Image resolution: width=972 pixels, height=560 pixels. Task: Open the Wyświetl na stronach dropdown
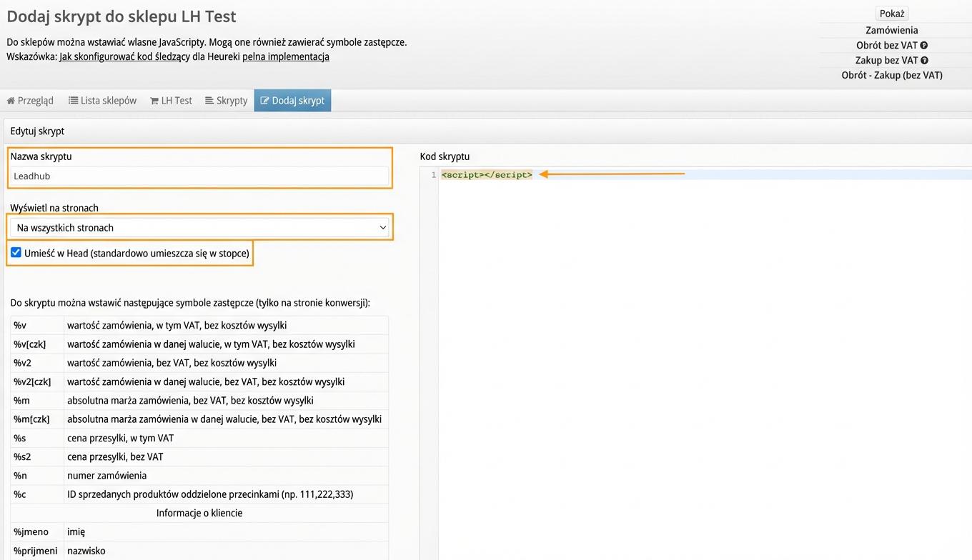200,228
